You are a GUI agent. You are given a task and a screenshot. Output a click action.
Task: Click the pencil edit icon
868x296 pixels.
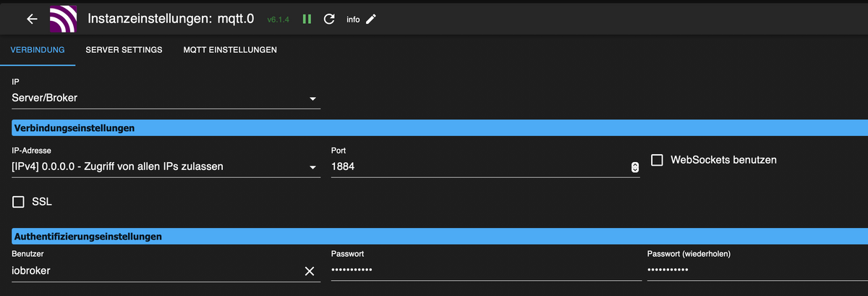[x=371, y=19]
